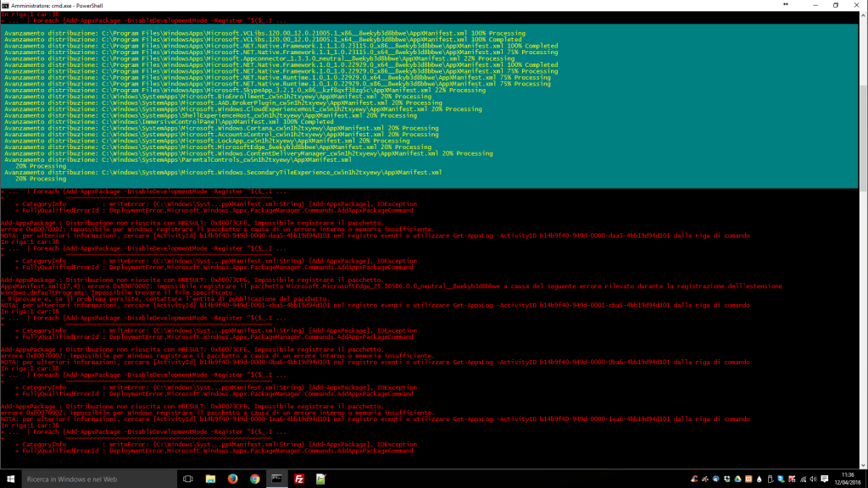Open Notepad++ from the taskbar

[321, 479]
